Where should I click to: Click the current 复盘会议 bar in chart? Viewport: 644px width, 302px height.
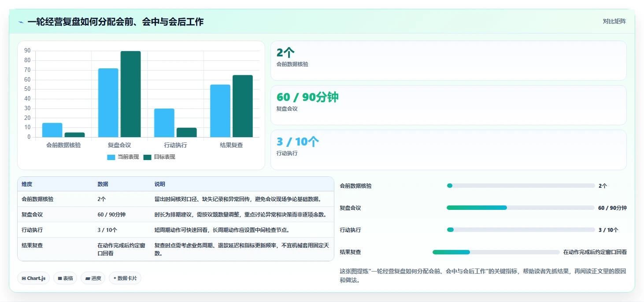pyautogui.click(x=108, y=103)
